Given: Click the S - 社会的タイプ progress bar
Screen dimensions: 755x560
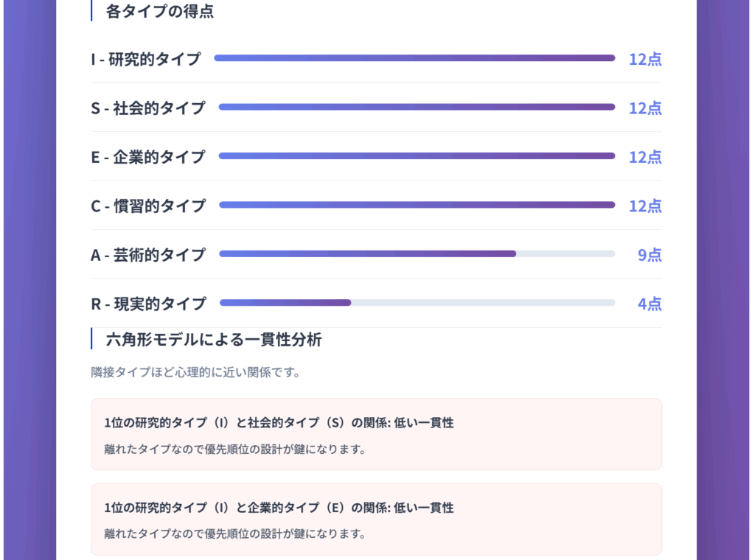Looking at the screenshot, I should click(417, 107).
